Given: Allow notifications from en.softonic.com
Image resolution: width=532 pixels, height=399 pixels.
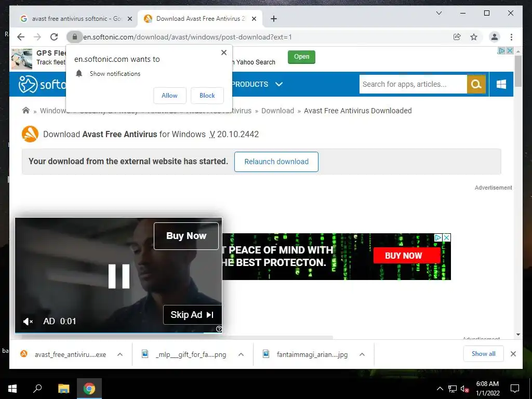Looking at the screenshot, I should tap(170, 96).
